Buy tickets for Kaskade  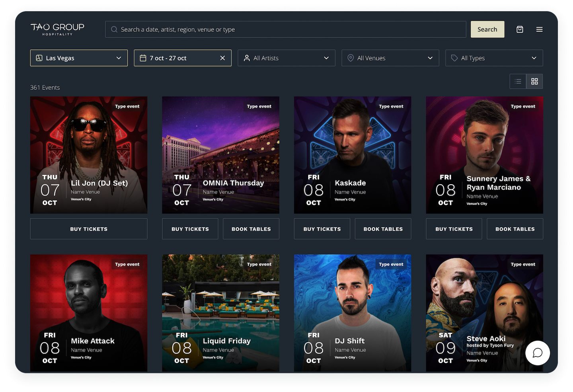coord(322,229)
